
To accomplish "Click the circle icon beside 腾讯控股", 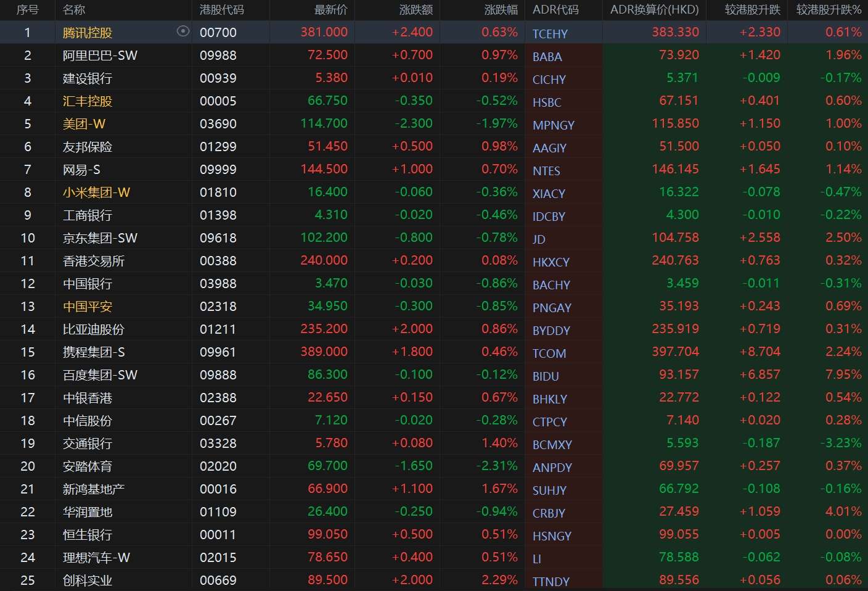I will (182, 31).
